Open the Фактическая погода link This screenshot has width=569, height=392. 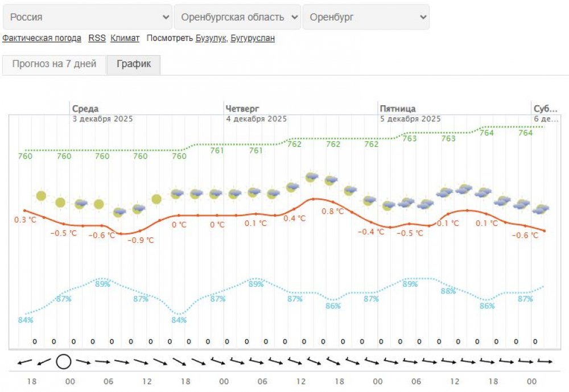pos(42,38)
